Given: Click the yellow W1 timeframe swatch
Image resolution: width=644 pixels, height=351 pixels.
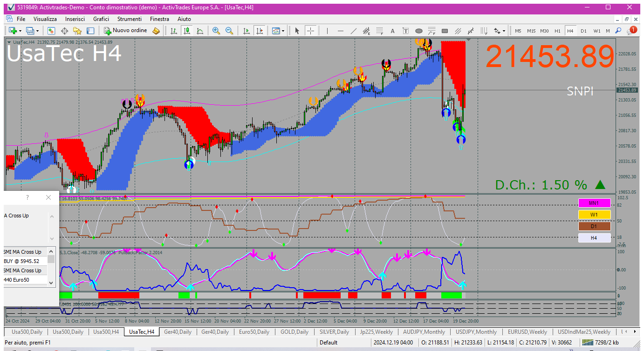Looking at the screenshot, I should 594,215.
